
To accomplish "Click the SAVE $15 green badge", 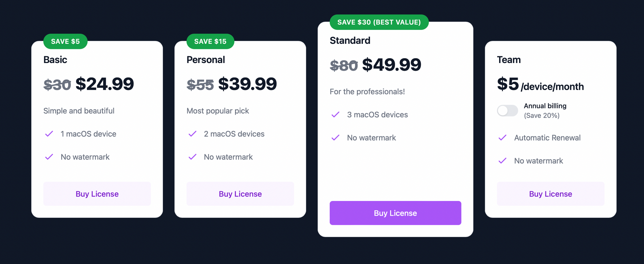I will (x=210, y=41).
